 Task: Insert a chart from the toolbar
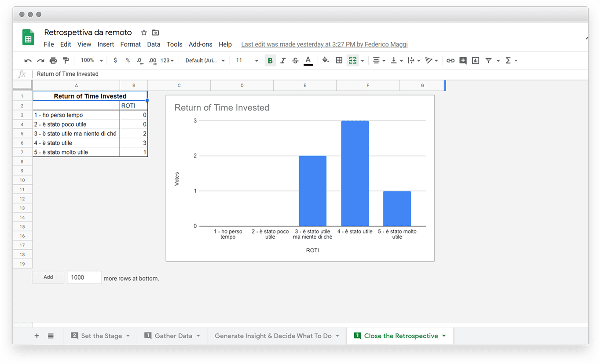pyautogui.click(x=476, y=61)
